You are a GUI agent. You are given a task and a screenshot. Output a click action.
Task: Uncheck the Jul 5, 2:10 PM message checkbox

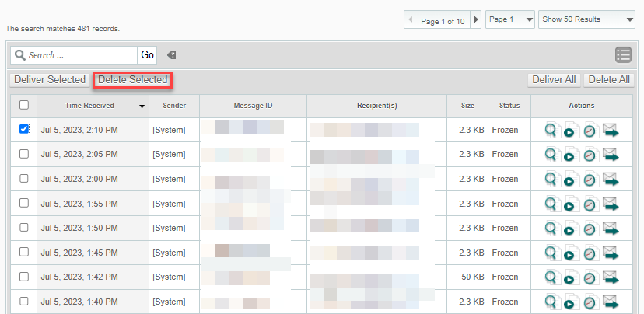click(24, 129)
